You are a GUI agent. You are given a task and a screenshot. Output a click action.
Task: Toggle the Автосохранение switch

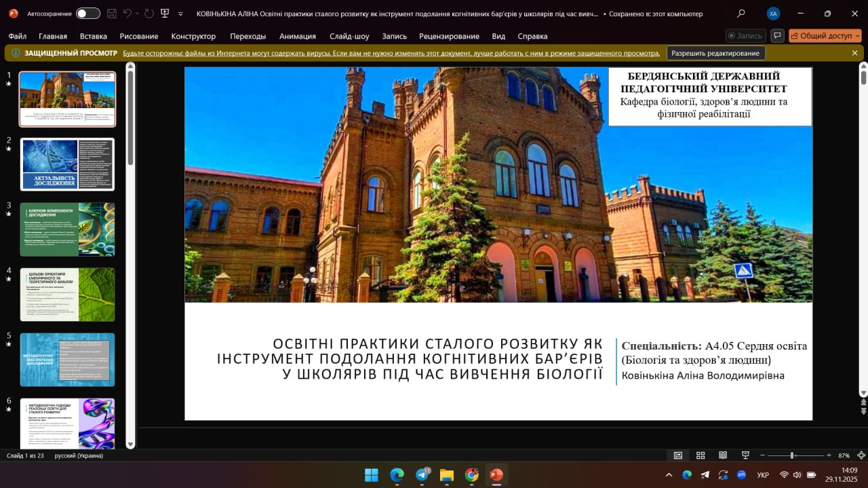(87, 14)
